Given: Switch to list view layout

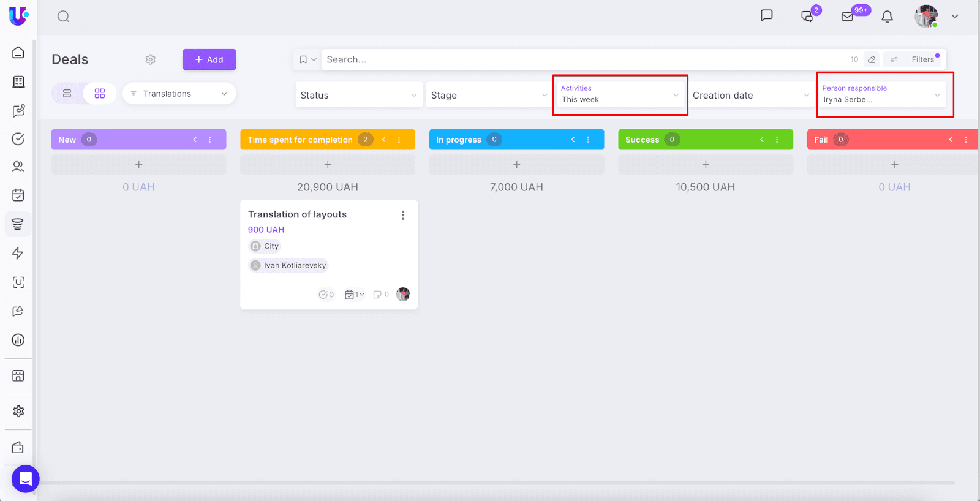Looking at the screenshot, I should [67, 94].
